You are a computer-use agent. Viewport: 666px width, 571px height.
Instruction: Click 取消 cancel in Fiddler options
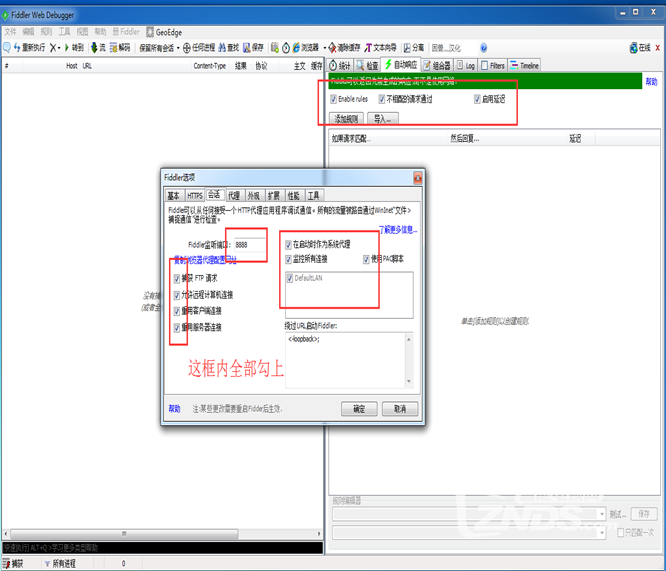coord(400,409)
